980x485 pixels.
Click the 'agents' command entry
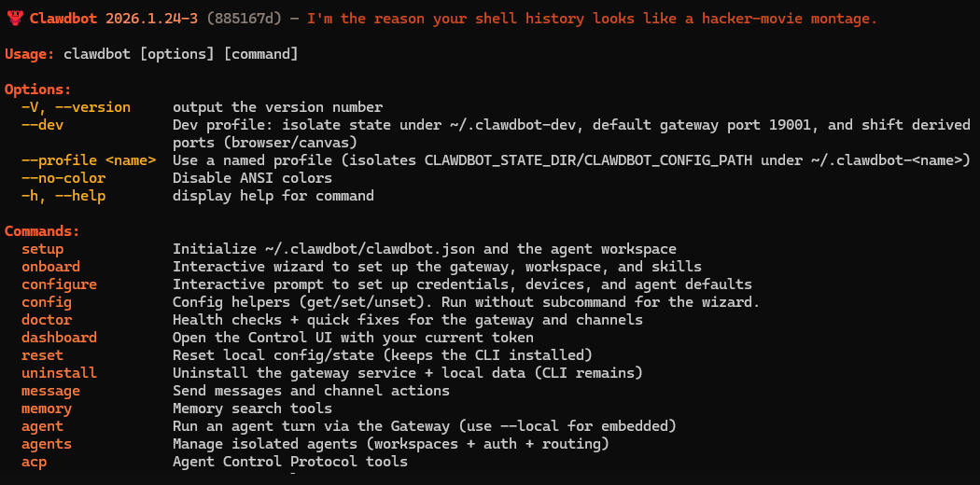click(x=47, y=444)
